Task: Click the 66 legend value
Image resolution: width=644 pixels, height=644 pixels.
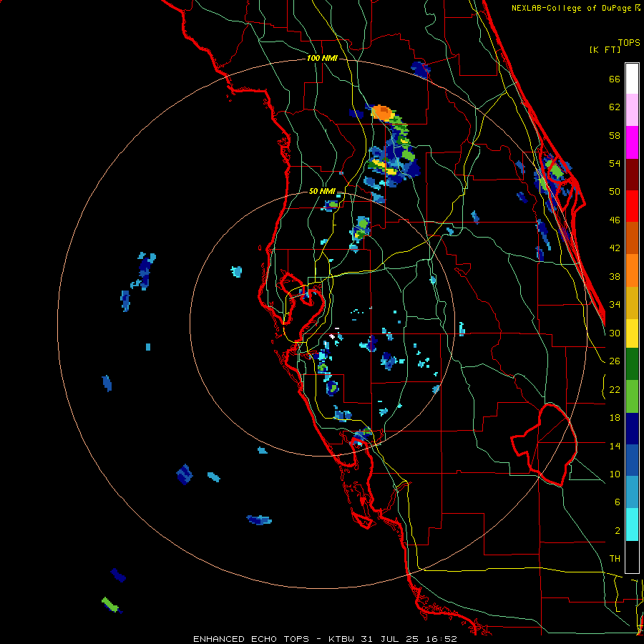Action: [x=615, y=79]
